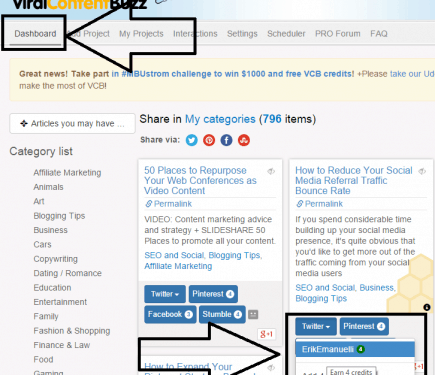Open the Dashboard tab
The height and width of the screenshot is (375, 435).
[35, 34]
